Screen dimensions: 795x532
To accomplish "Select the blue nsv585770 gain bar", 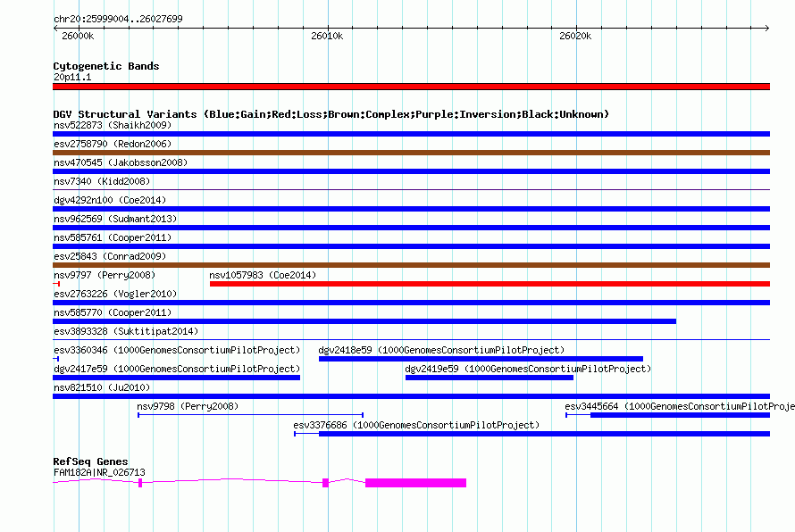I will click(x=364, y=321).
